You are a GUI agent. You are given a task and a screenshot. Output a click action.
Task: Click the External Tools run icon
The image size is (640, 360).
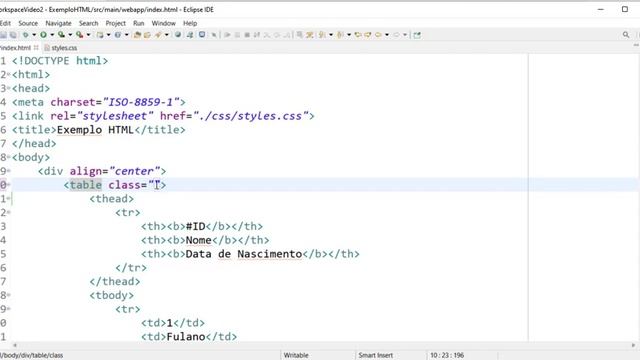coord(79,35)
